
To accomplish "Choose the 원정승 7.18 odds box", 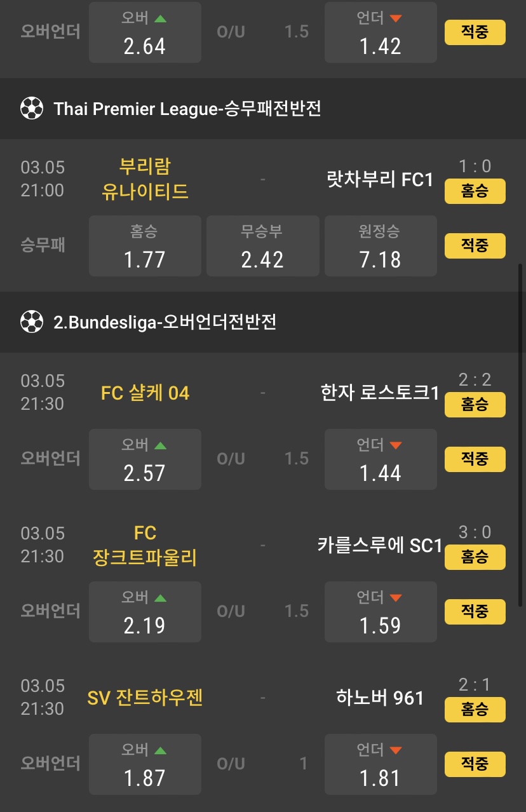I will (381, 246).
